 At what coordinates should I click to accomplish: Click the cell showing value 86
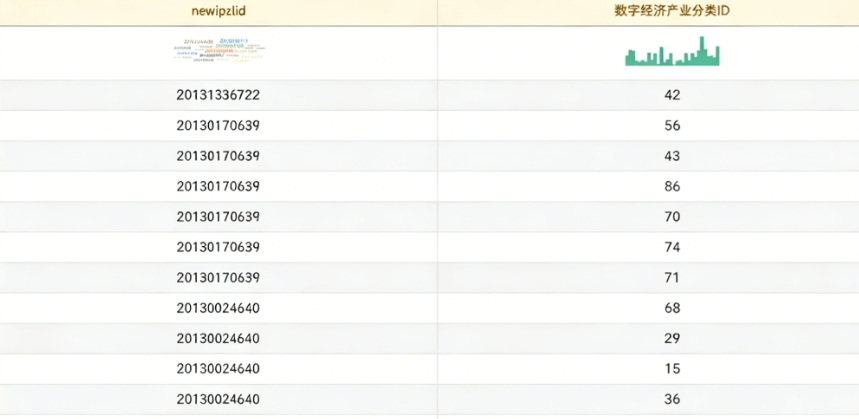pos(672,186)
